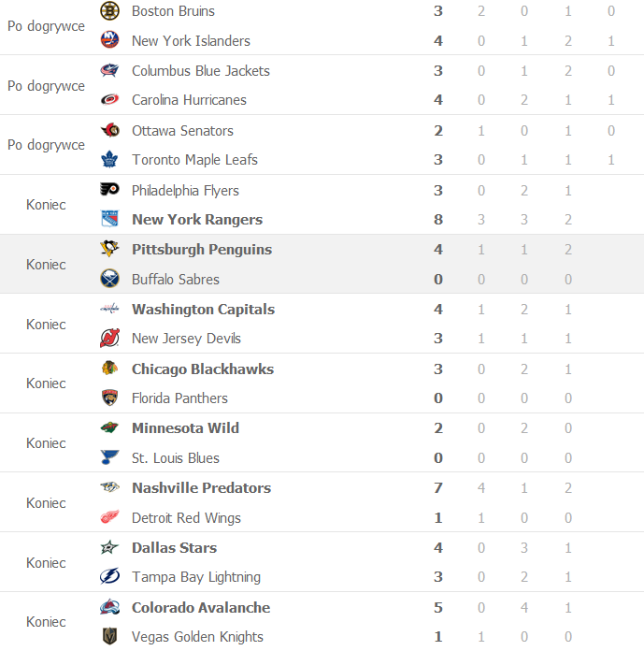Click Po dogrywce status for Ottawa–Toronto game
The image size is (644, 651).
coord(46,145)
